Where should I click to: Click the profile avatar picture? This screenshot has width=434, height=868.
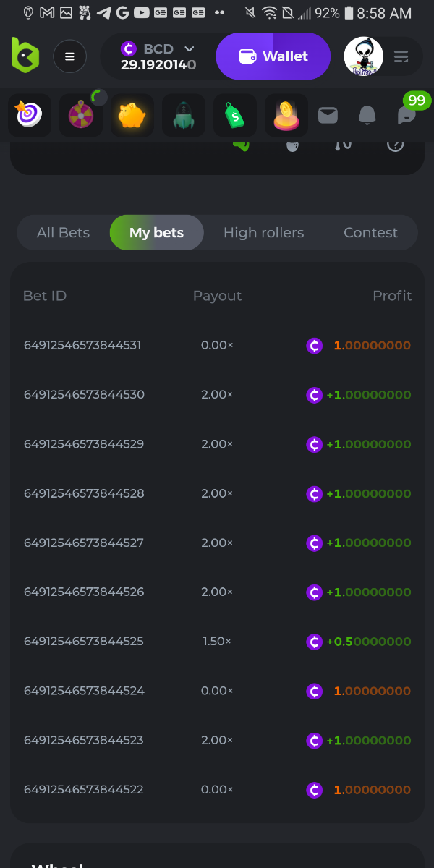tap(363, 56)
